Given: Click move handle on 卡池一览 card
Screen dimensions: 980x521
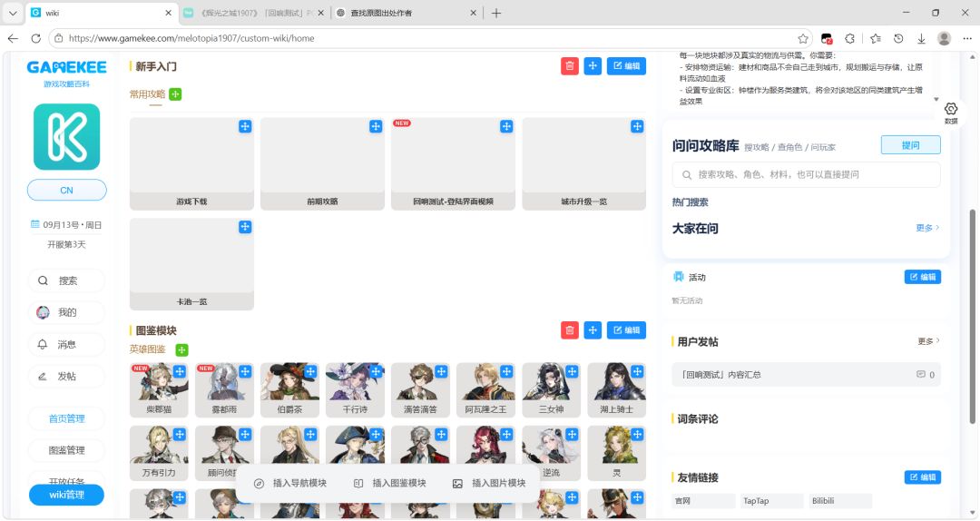Looking at the screenshot, I should click(x=245, y=227).
